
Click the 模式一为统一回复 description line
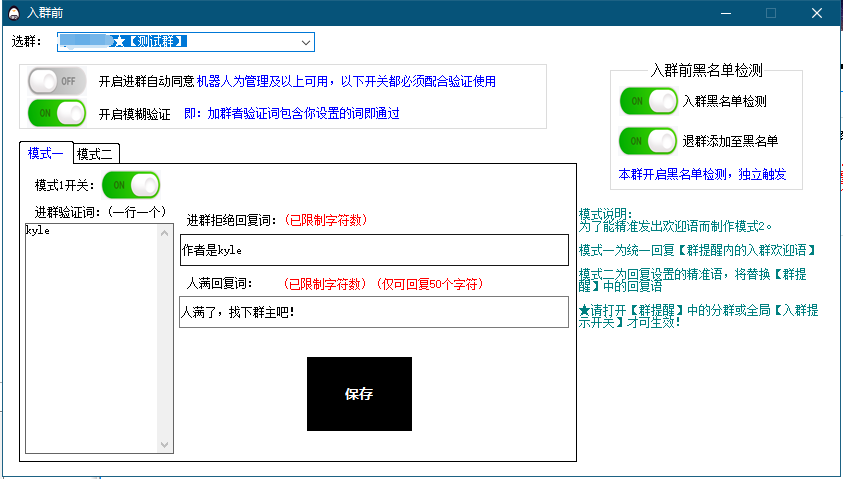click(x=697, y=250)
